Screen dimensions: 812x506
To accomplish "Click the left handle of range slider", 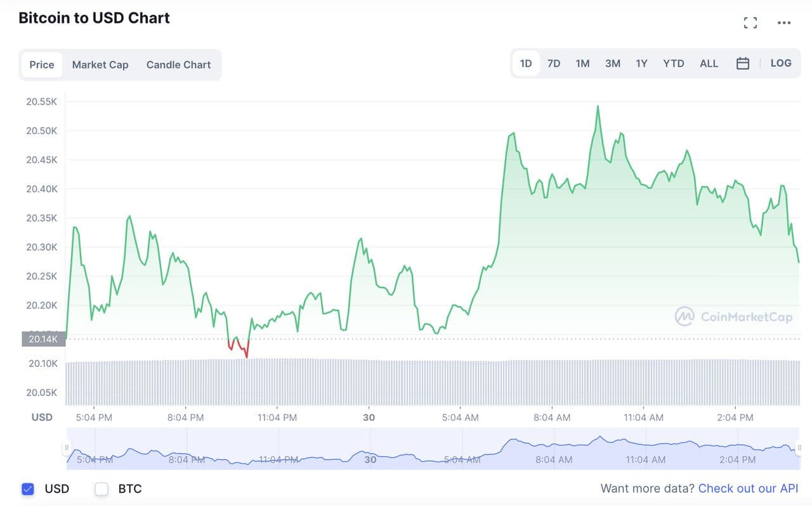I will coord(67,448).
